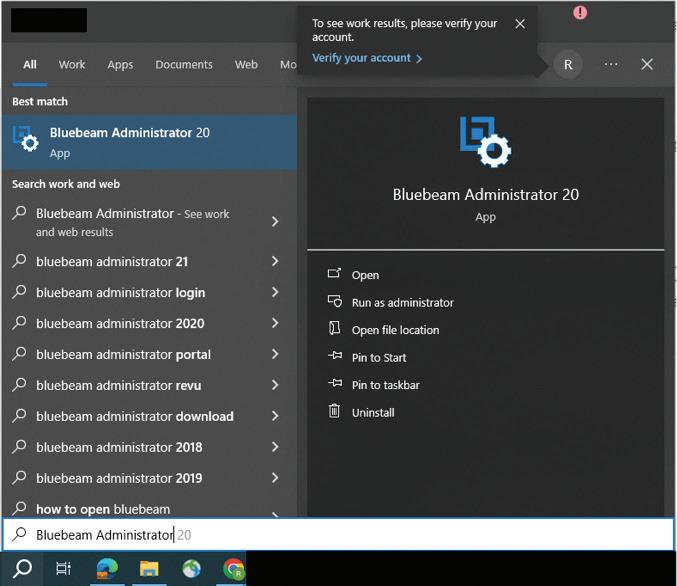Open Task View from the taskbar

click(x=63, y=568)
